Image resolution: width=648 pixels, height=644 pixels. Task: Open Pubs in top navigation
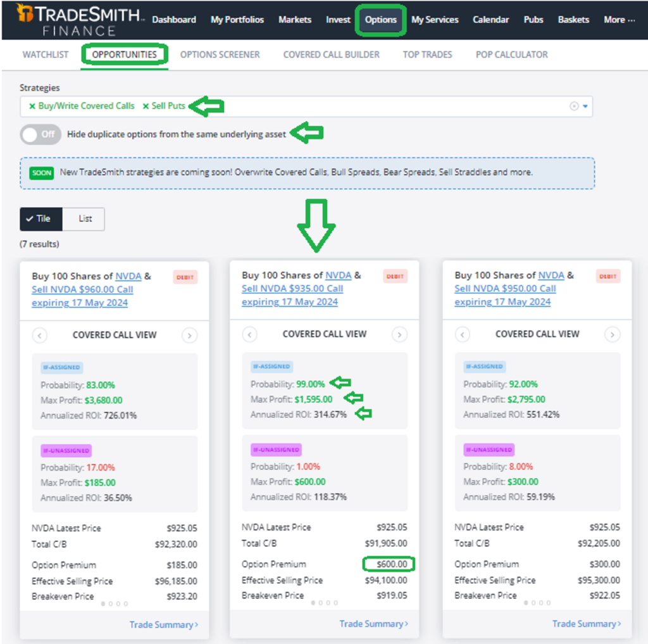click(x=533, y=20)
